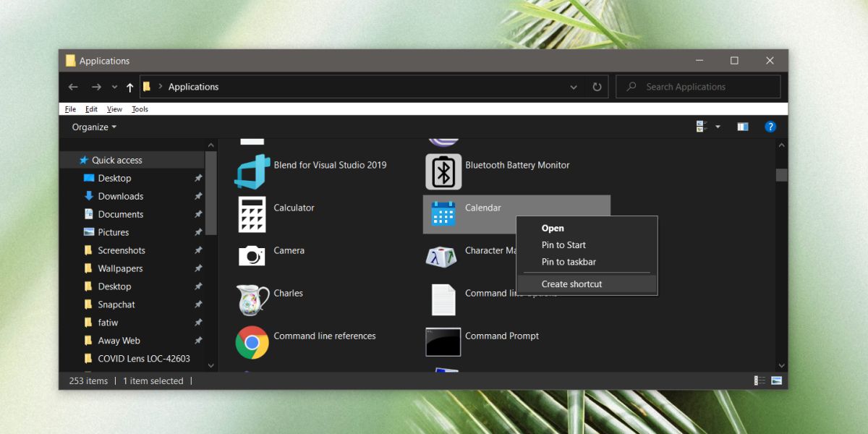868x434 pixels.
Task: Click the Downloads arrow icon in sidebar
Action: (x=89, y=196)
